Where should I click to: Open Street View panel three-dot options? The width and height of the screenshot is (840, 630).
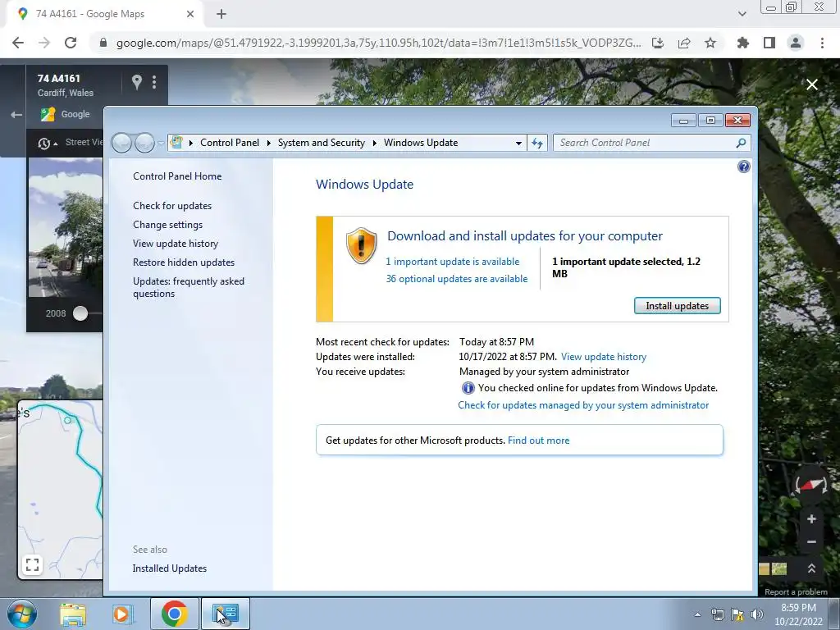point(154,82)
